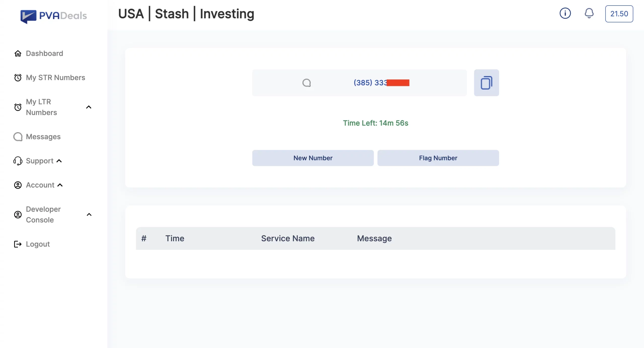Open the info circle icon
Viewport: 644px width, 348px height.
tap(565, 13)
